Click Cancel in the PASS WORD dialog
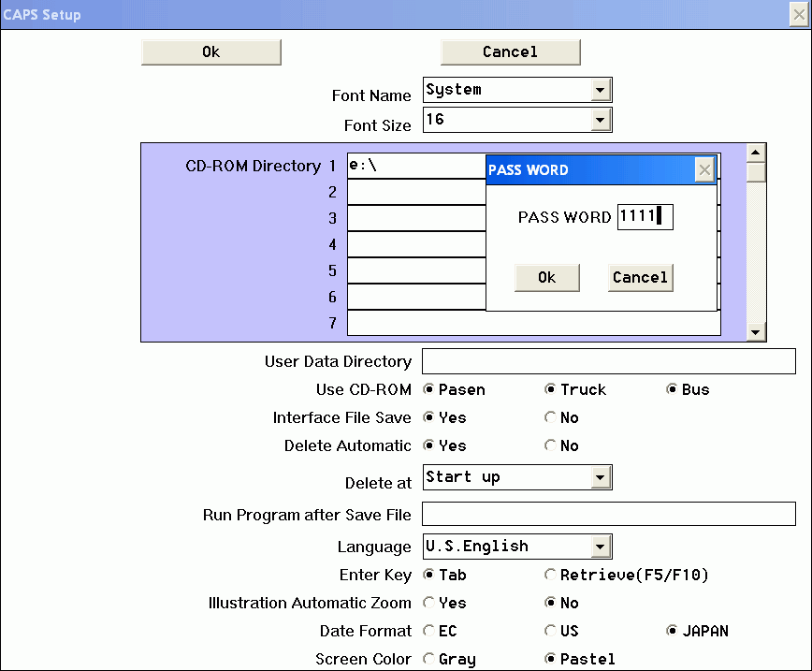The image size is (812, 671). point(640,278)
